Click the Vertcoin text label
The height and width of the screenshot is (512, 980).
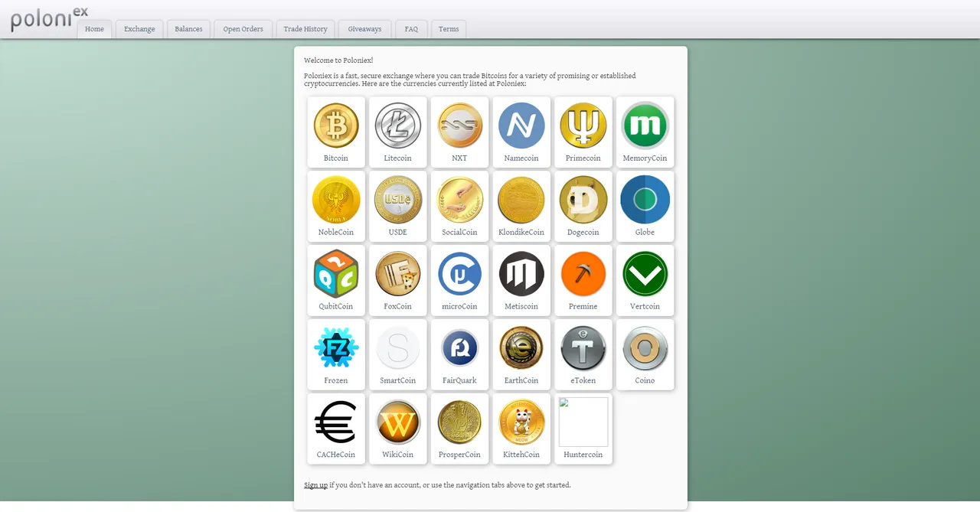pyautogui.click(x=645, y=307)
